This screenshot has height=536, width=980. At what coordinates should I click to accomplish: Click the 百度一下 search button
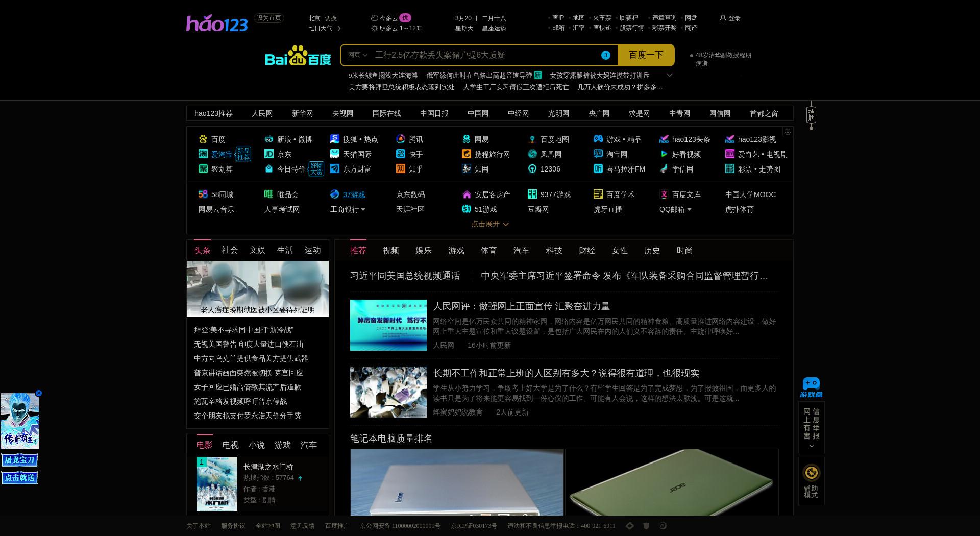646,55
